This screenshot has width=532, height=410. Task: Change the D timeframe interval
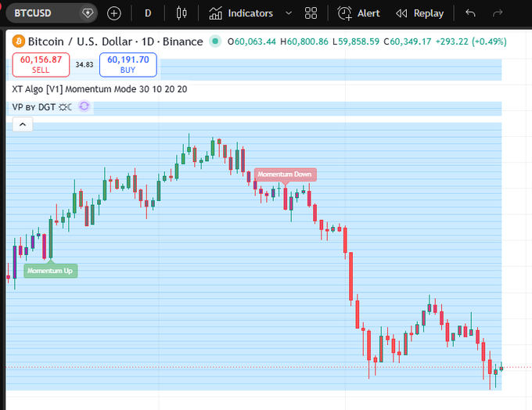[x=148, y=13]
